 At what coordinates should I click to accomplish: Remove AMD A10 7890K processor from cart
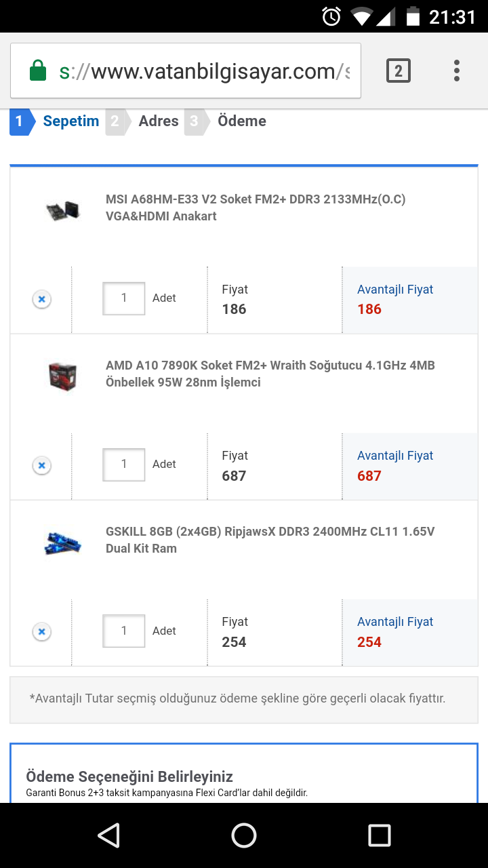coord(41,465)
